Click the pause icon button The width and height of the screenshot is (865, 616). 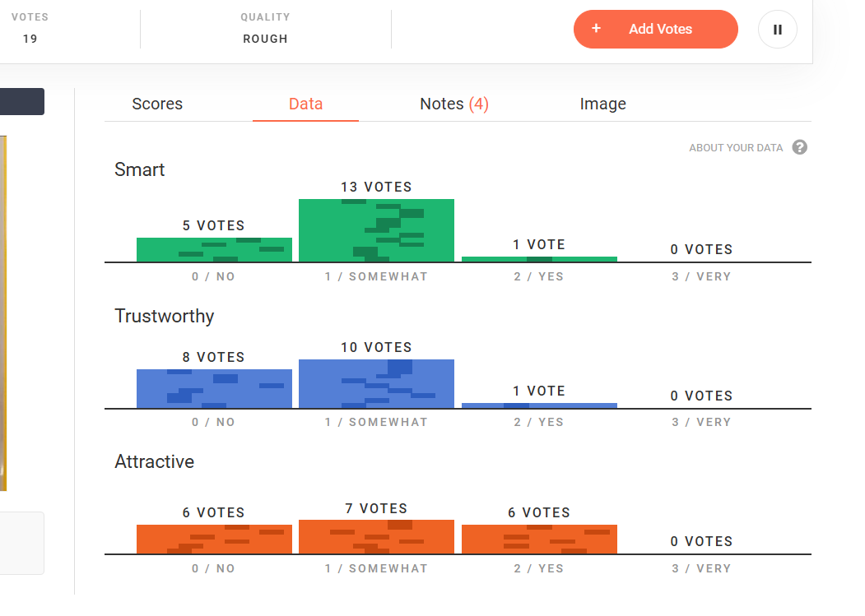click(777, 30)
